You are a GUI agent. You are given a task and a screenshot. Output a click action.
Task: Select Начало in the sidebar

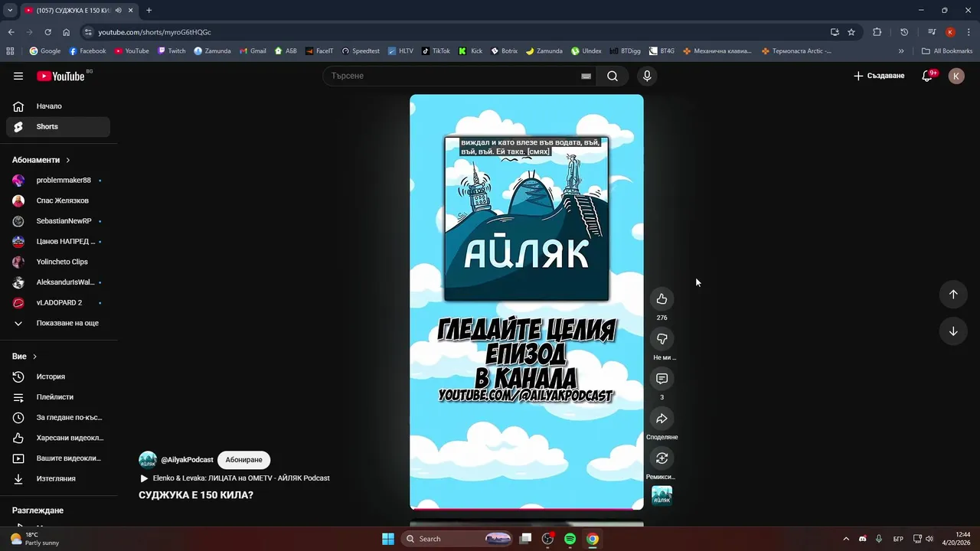(58, 106)
